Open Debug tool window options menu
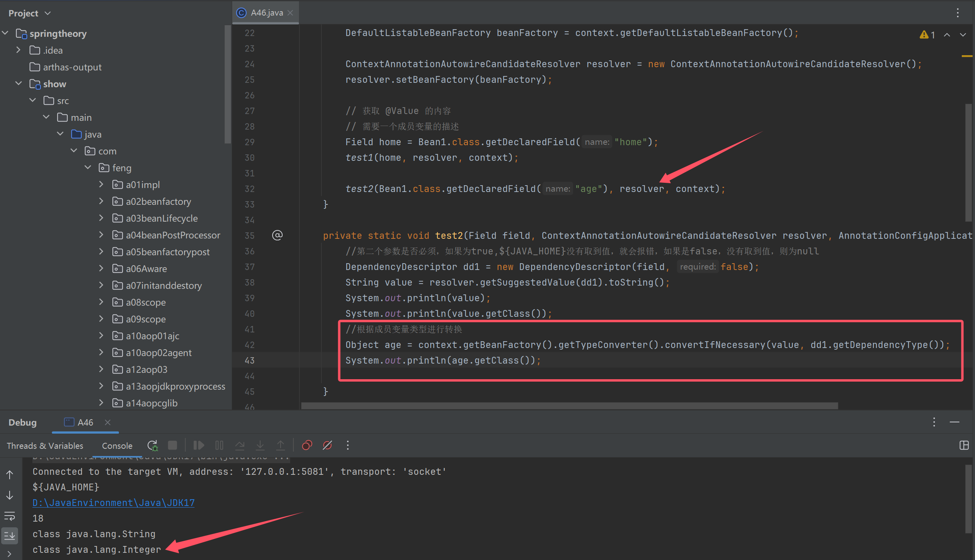 pos(934,422)
